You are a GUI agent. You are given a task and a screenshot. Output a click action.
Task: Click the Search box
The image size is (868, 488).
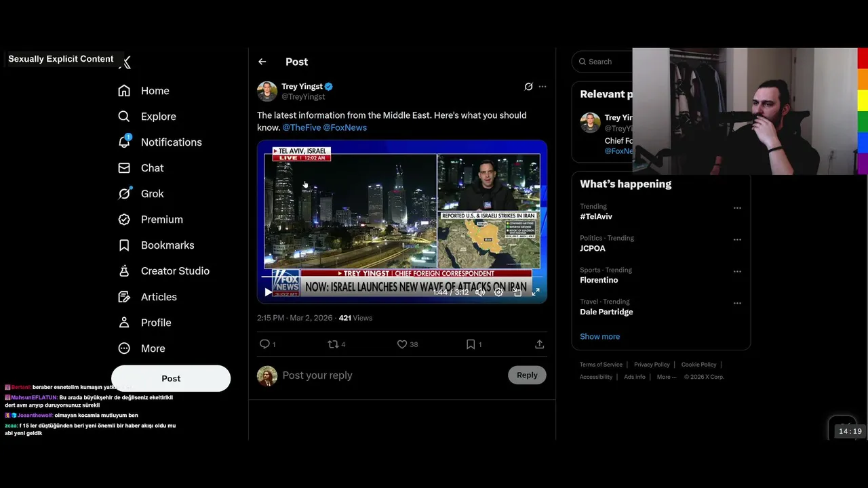(x=604, y=62)
